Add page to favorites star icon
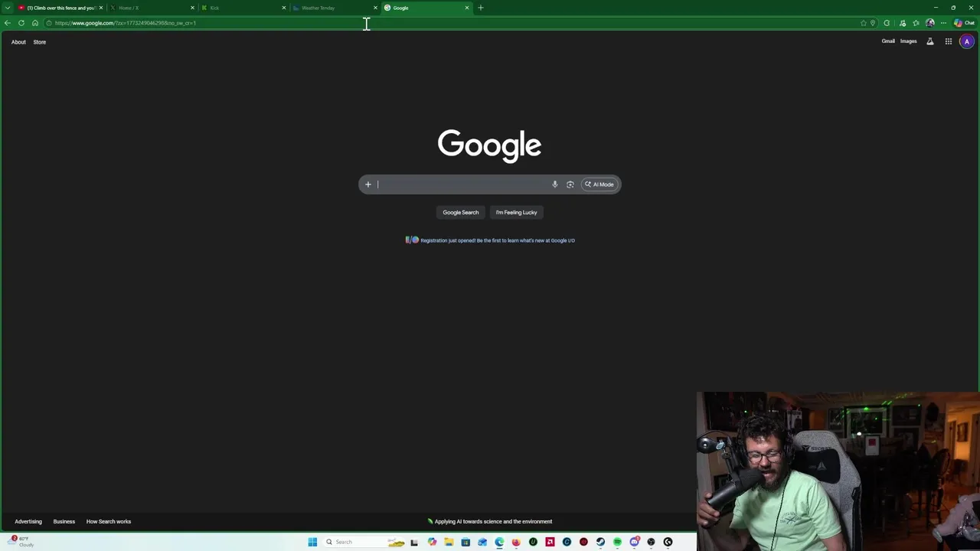 coord(864,23)
